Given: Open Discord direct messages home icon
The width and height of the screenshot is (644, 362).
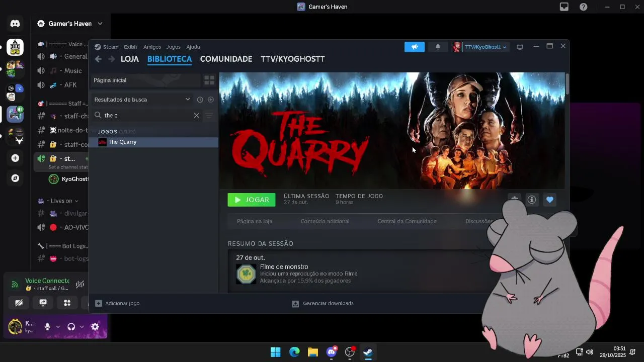Looking at the screenshot, I should point(15,24).
